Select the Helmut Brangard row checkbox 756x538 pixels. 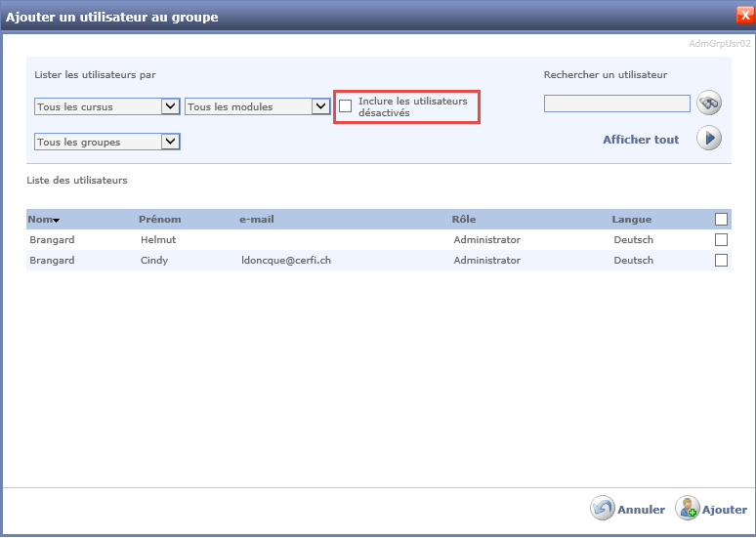click(721, 239)
